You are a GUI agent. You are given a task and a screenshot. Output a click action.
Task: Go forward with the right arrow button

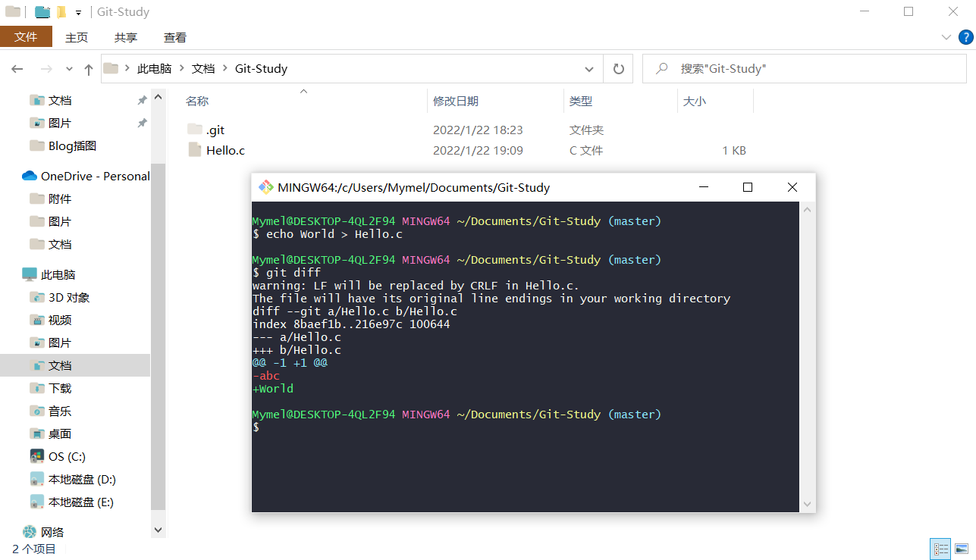click(x=46, y=69)
